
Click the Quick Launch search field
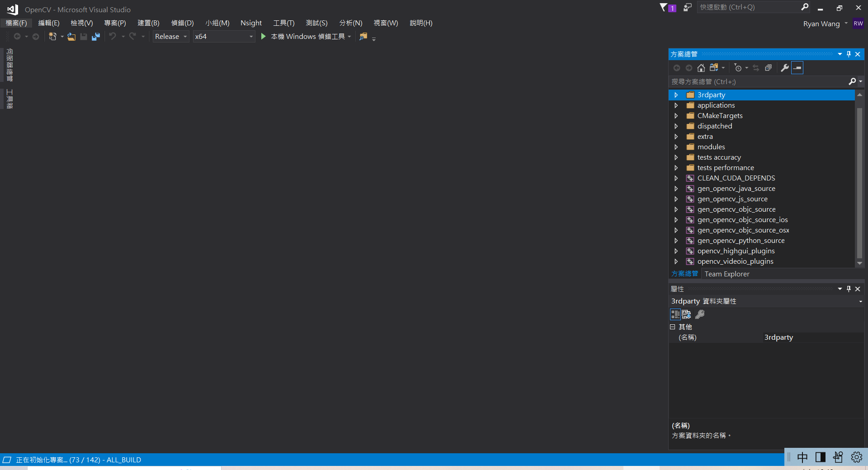click(748, 7)
